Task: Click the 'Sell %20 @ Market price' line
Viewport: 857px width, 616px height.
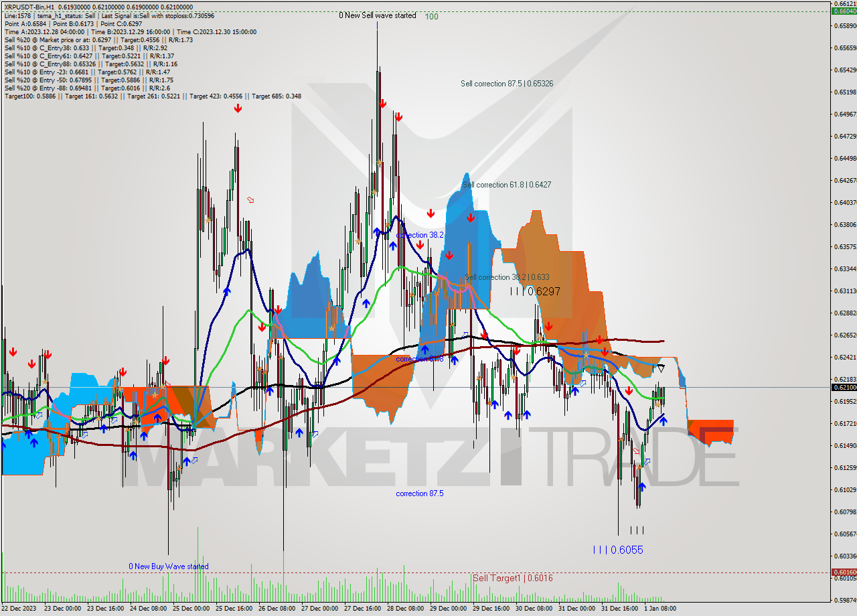Action: point(98,40)
